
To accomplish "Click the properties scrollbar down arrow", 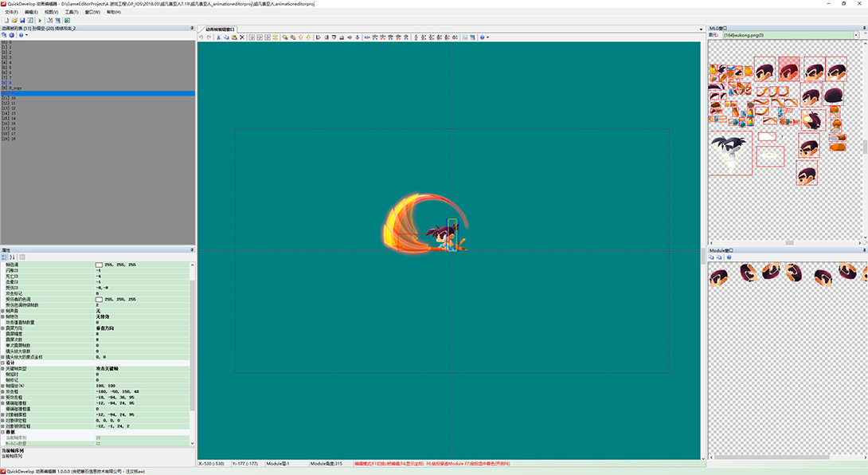I will click(192, 443).
